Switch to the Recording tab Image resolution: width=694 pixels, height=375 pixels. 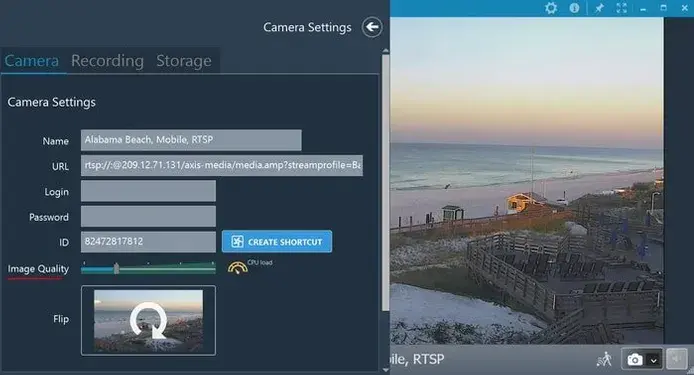coord(108,61)
